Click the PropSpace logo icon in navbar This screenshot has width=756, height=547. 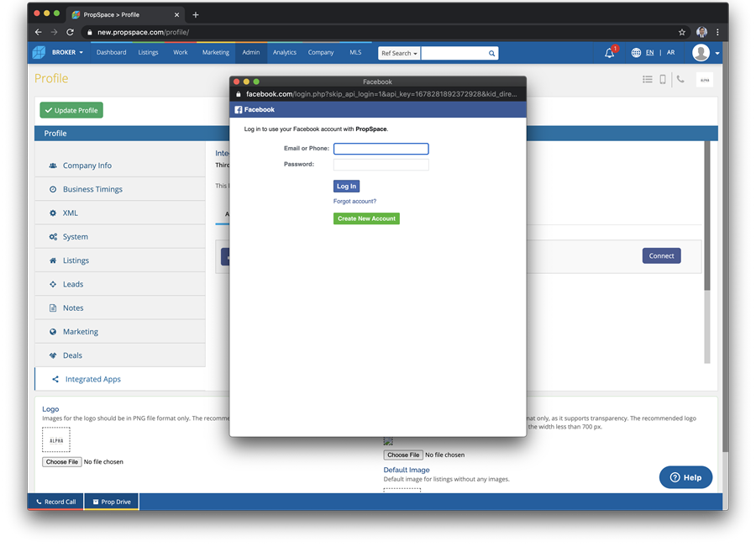pos(39,52)
